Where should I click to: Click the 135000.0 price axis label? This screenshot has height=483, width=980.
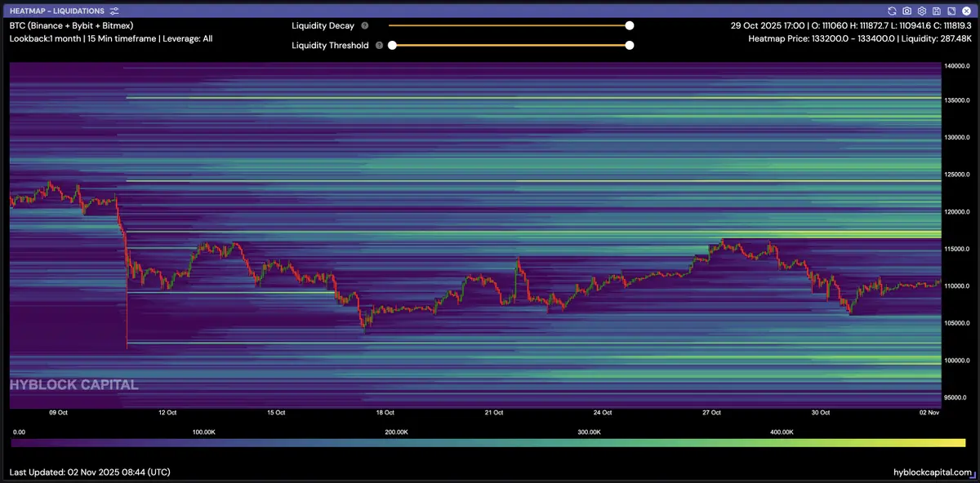957,100
